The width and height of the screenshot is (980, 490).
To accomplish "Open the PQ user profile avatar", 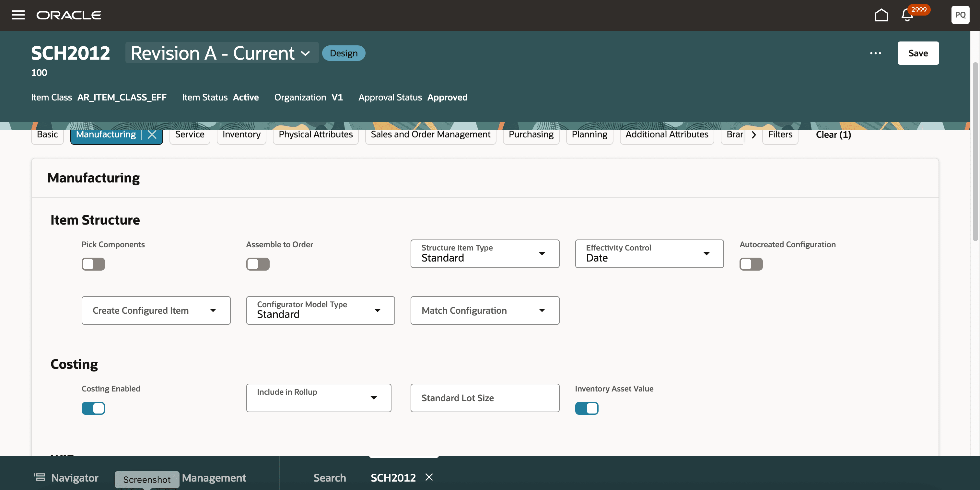I will pyautogui.click(x=960, y=15).
